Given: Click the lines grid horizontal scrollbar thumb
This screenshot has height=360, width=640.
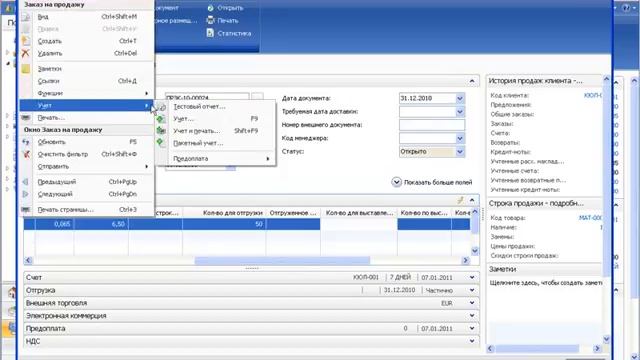Looking at the screenshot, I should click(282, 260).
